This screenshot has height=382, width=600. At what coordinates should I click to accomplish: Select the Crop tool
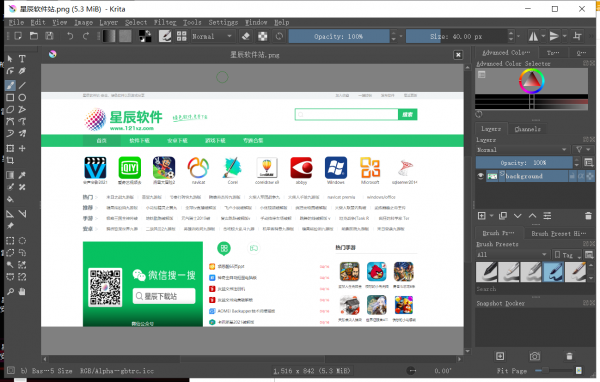(x=10, y=160)
